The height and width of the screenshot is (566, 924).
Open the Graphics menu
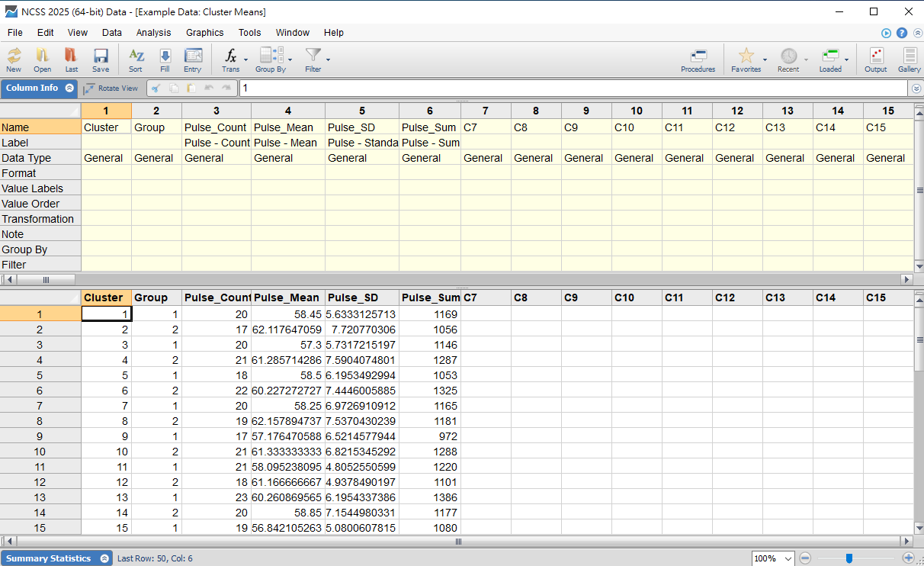click(205, 33)
